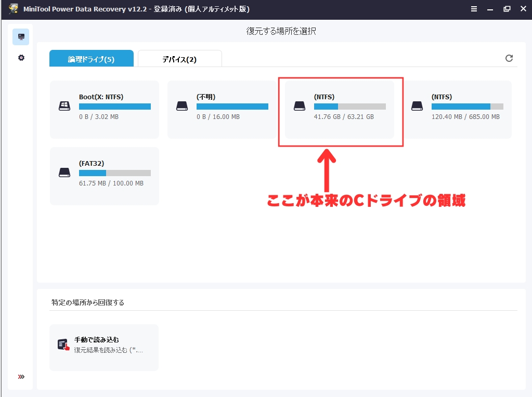Click the 63.21 GB drive usage bar
Image resolution: width=532 pixels, height=397 pixels.
[350, 107]
